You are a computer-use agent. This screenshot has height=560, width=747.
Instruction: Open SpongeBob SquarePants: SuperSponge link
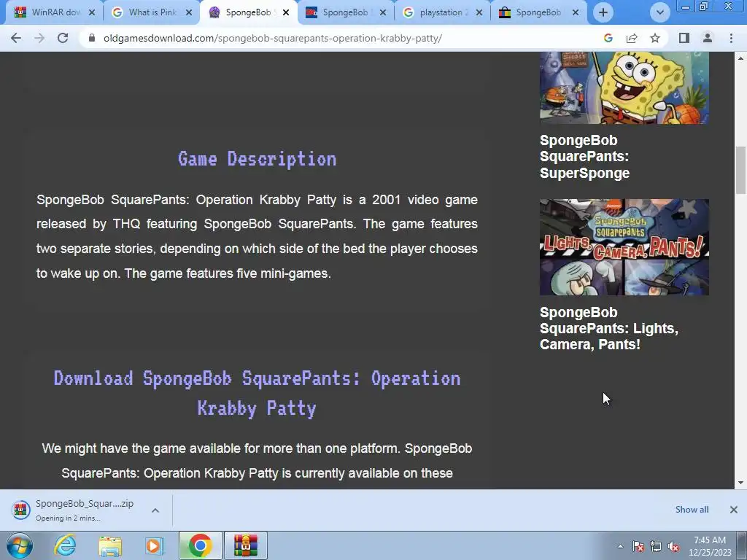(x=584, y=157)
